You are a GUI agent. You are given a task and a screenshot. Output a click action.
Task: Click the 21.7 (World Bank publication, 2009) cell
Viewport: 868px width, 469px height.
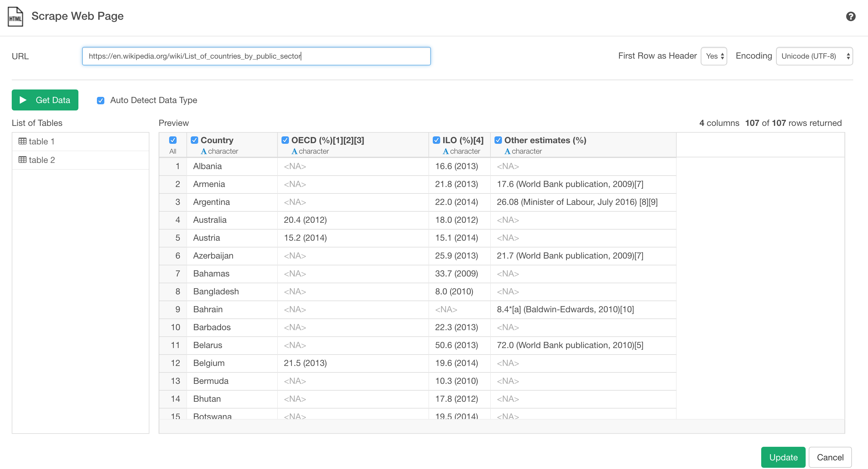click(x=583, y=256)
